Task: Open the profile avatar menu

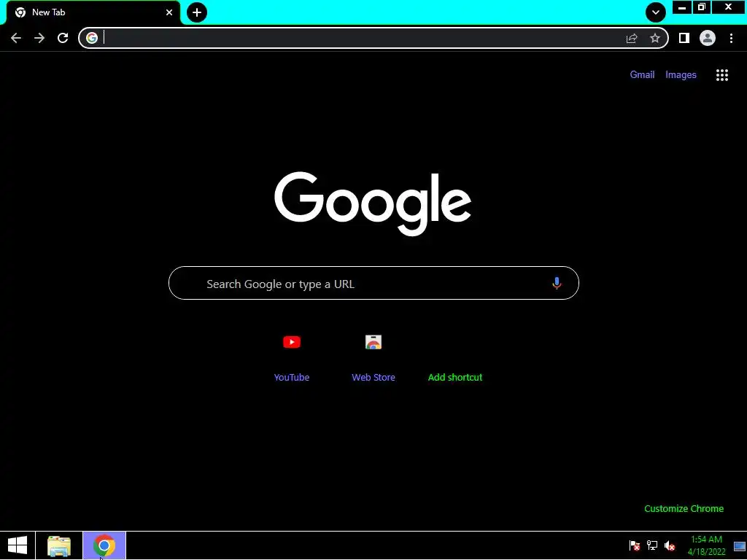Action: (x=708, y=38)
